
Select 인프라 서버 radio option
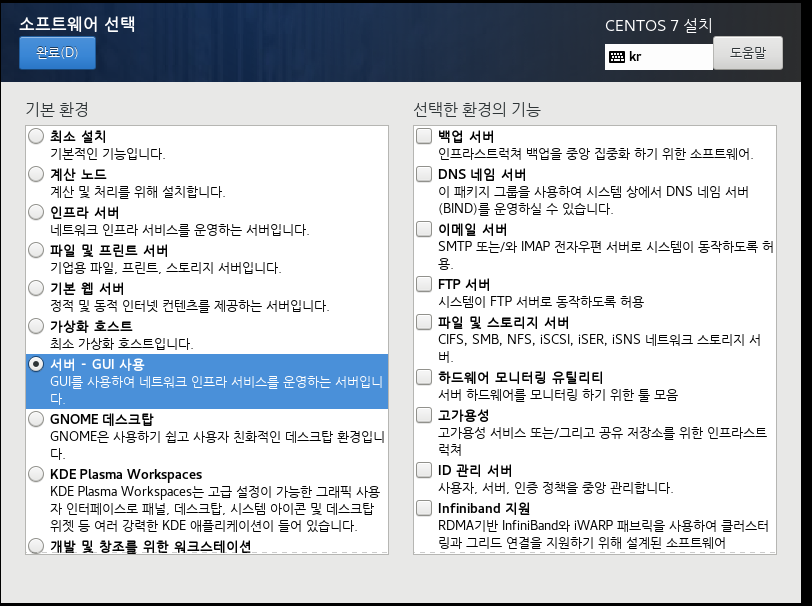coord(36,212)
